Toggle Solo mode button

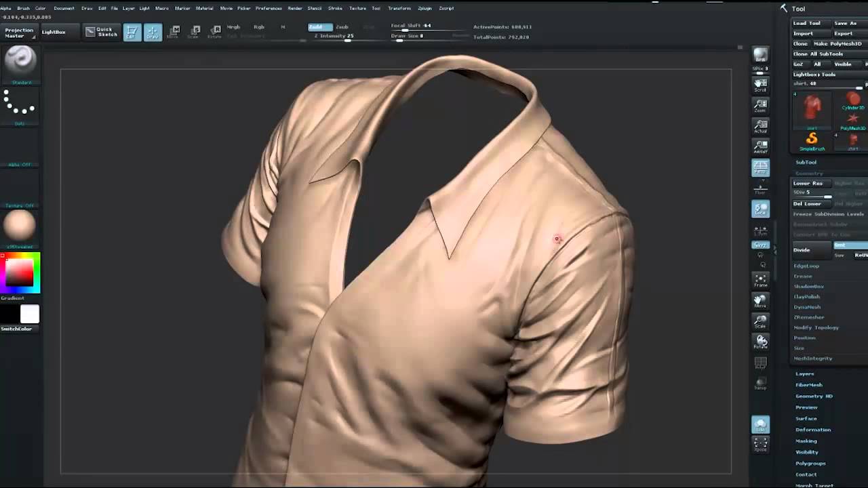760,424
